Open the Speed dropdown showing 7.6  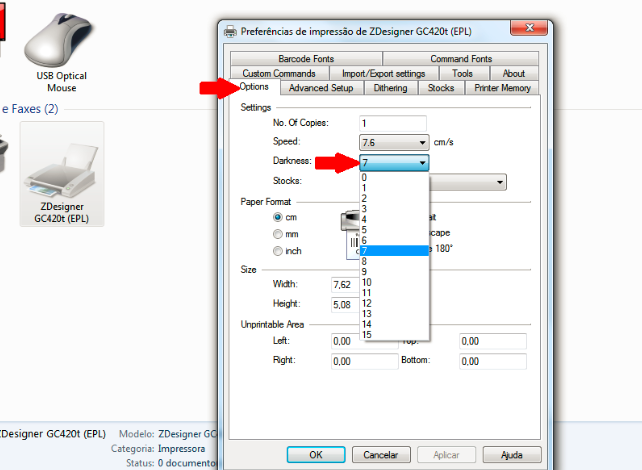point(394,142)
